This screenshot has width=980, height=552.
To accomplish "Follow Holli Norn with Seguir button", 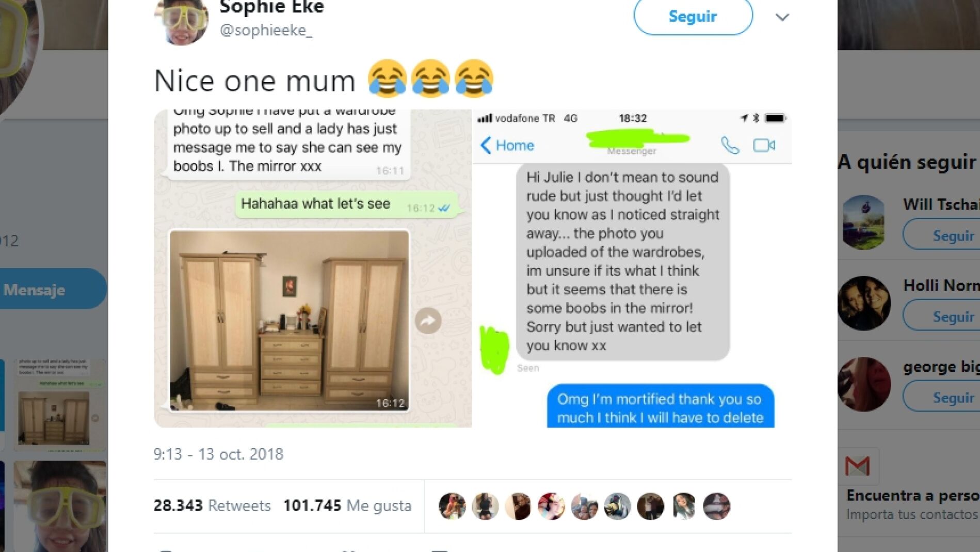I will tap(941, 317).
